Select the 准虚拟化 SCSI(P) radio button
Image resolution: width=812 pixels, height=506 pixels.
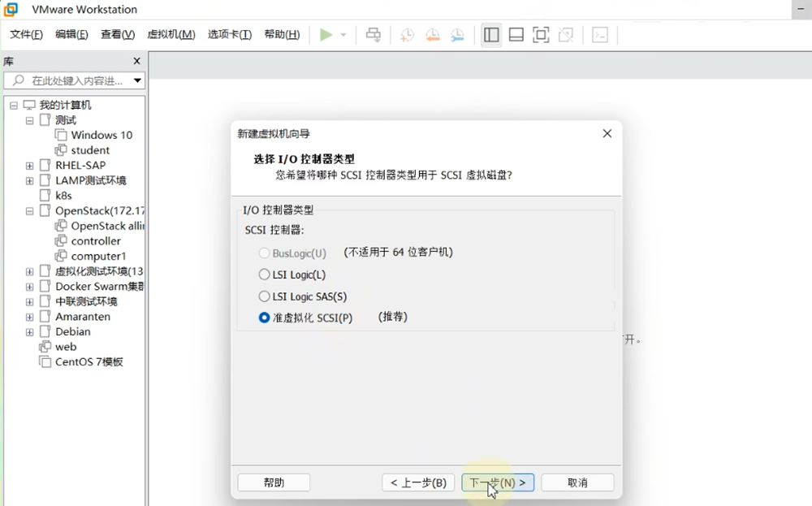pos(264,318)
